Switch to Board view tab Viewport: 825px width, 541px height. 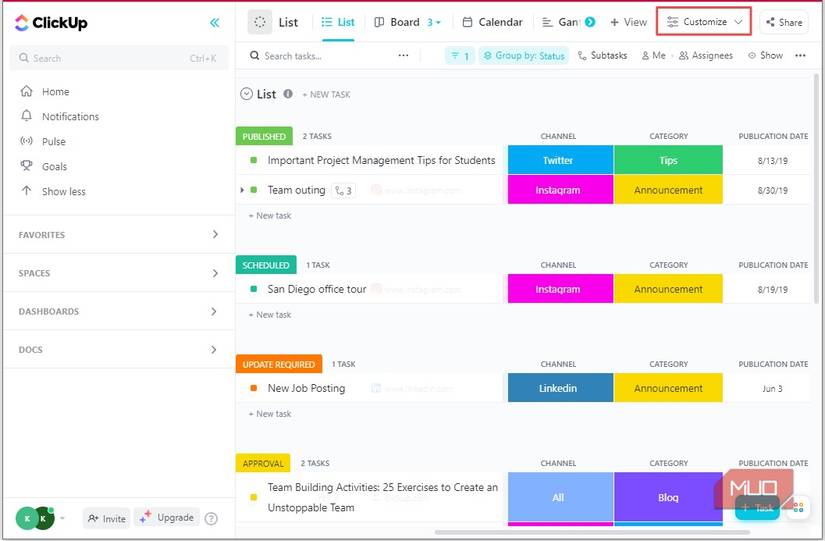(x=396, y=22)
